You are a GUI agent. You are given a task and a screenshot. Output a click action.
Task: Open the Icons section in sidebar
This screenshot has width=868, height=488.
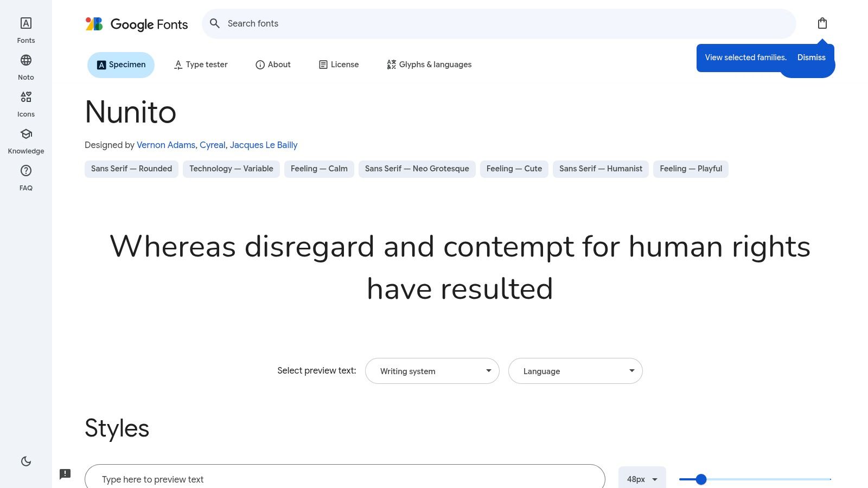[x=26, y=104]
